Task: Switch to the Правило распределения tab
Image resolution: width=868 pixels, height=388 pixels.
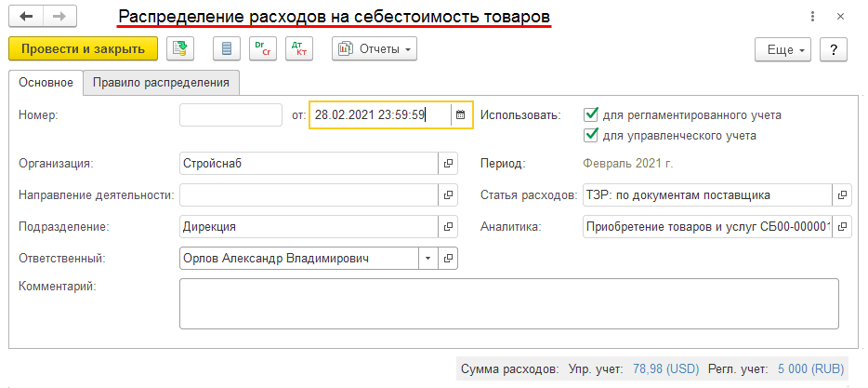Action: (162, 83)
